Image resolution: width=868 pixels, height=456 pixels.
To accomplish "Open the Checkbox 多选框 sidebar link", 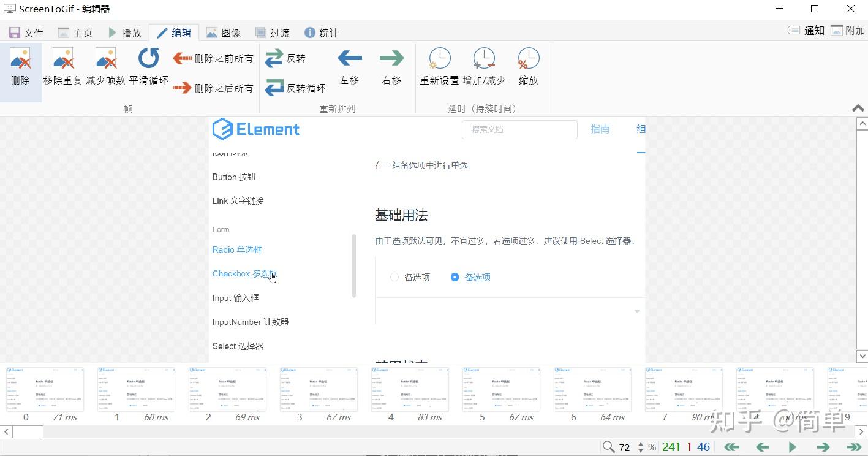I will [x=244, y=273].
